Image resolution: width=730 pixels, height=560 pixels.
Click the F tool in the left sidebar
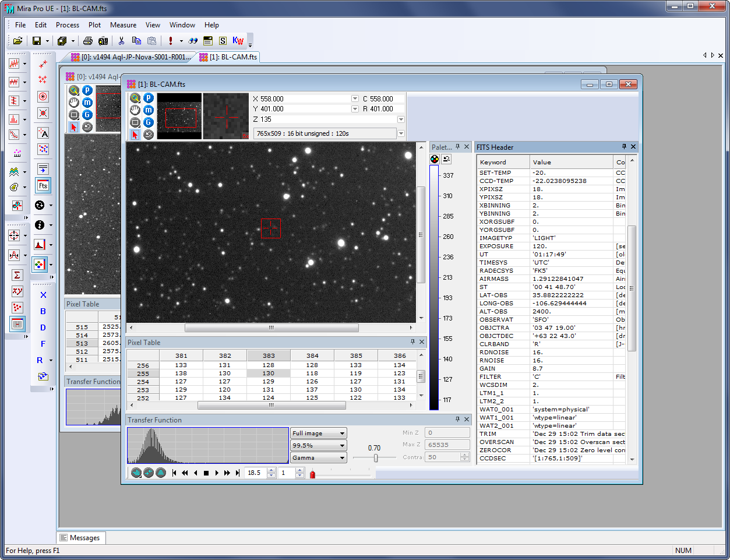[43, 344]
